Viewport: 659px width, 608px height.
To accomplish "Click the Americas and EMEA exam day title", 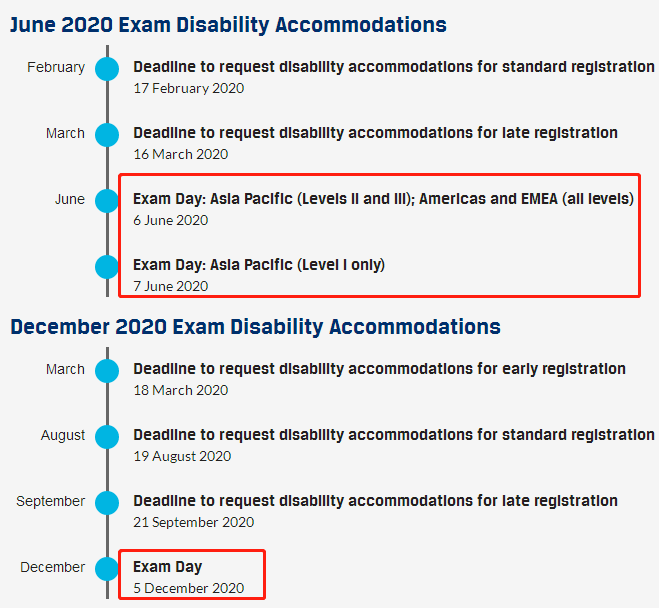I will (383, 199).
